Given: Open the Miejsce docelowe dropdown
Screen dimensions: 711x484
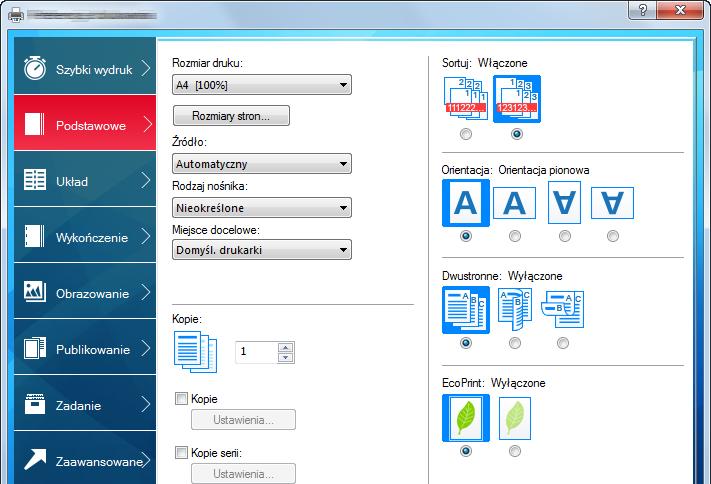Looking at the screenshot, I should (x=262, y=250).
